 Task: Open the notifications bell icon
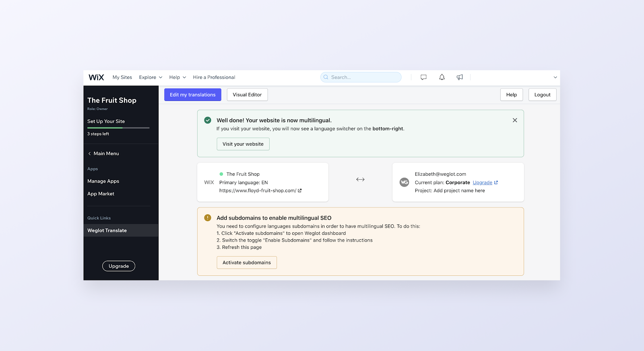pyautogui.click(x=442, y=77)
